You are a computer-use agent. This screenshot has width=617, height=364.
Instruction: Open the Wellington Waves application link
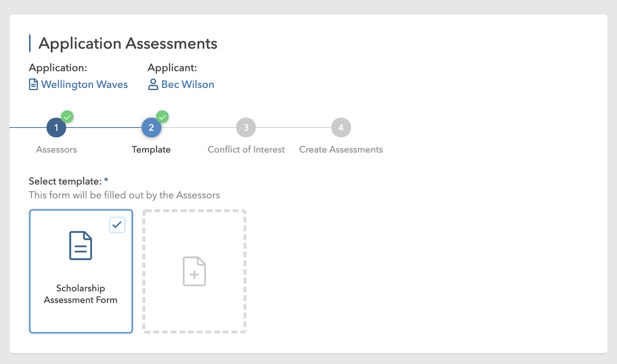pos(84,84)
